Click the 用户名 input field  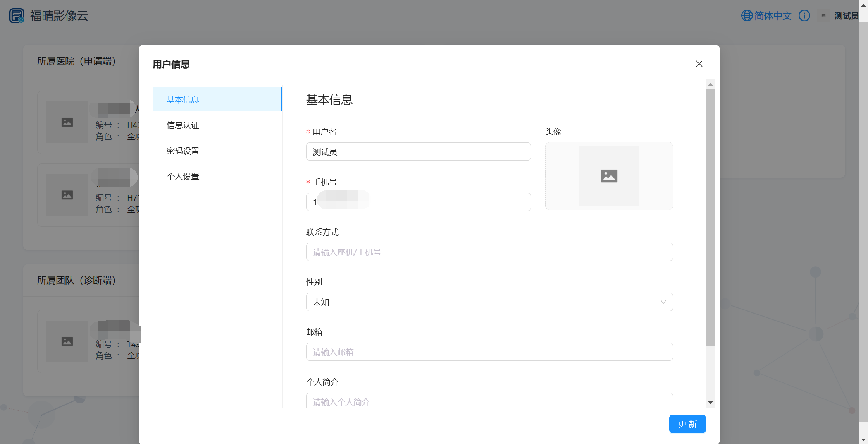418,152
